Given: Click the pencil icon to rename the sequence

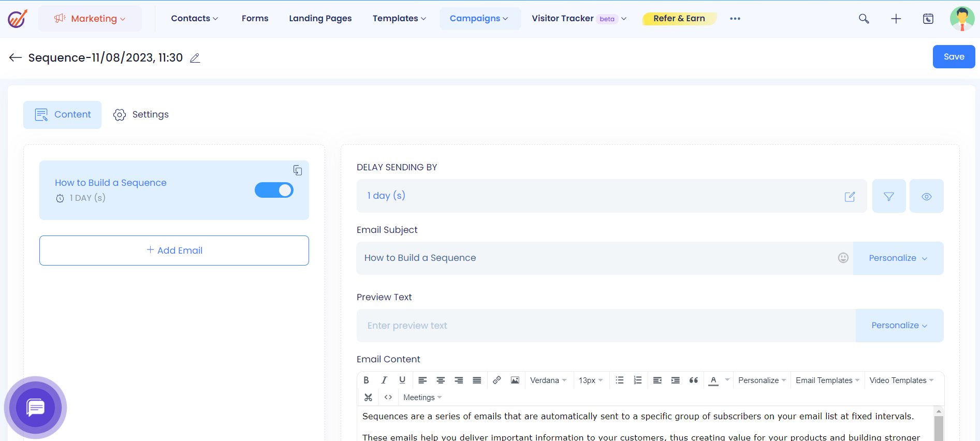Looking at the screenshot, I should (195, 58).
